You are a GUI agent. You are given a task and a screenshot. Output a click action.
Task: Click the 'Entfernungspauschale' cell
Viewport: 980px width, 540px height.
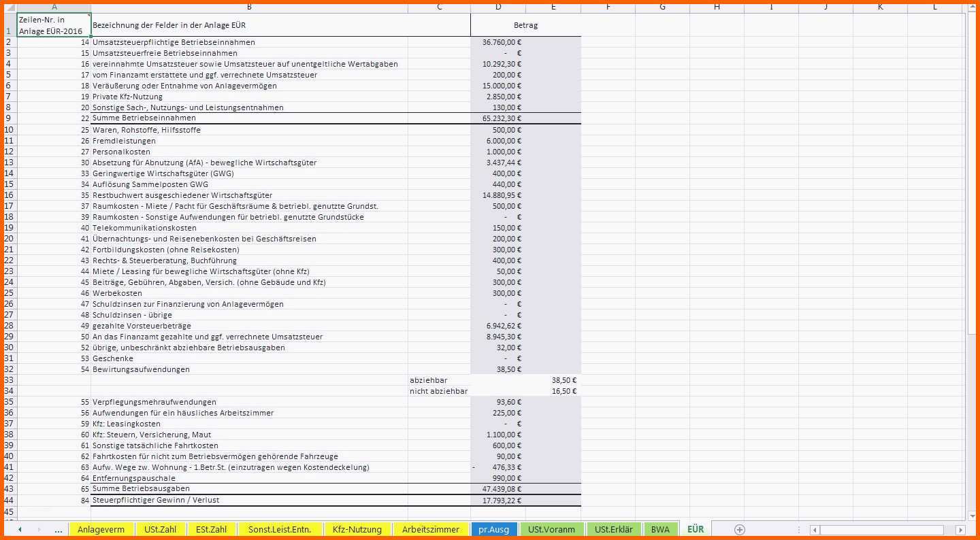(249, 478)
